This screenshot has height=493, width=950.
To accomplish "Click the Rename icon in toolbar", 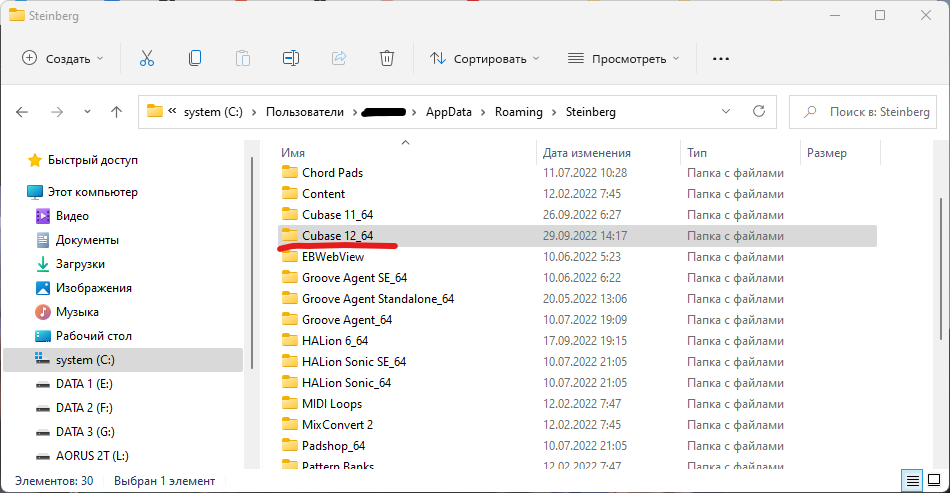I will point(291,59).
